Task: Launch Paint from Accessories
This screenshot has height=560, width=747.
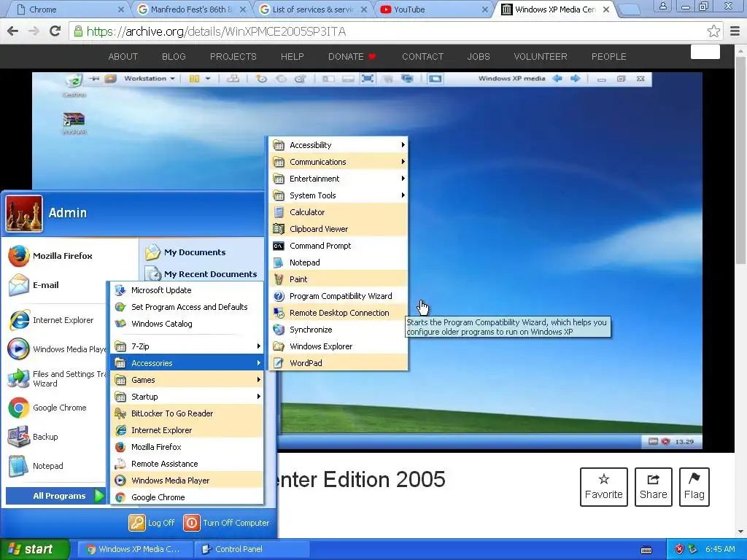Action: 338,279
